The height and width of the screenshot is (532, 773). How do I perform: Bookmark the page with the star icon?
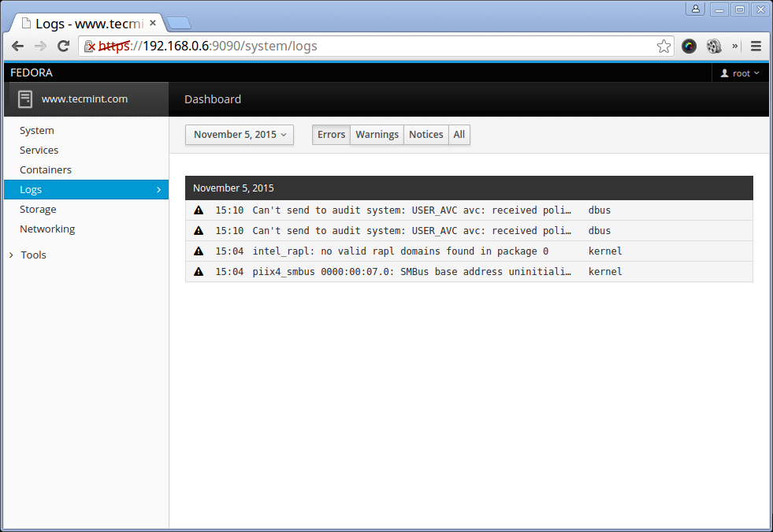[x=663, y=46]
